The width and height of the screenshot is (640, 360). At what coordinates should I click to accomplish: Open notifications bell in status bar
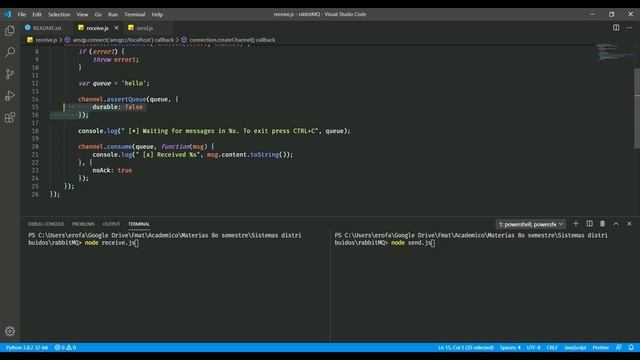point(631,347)
